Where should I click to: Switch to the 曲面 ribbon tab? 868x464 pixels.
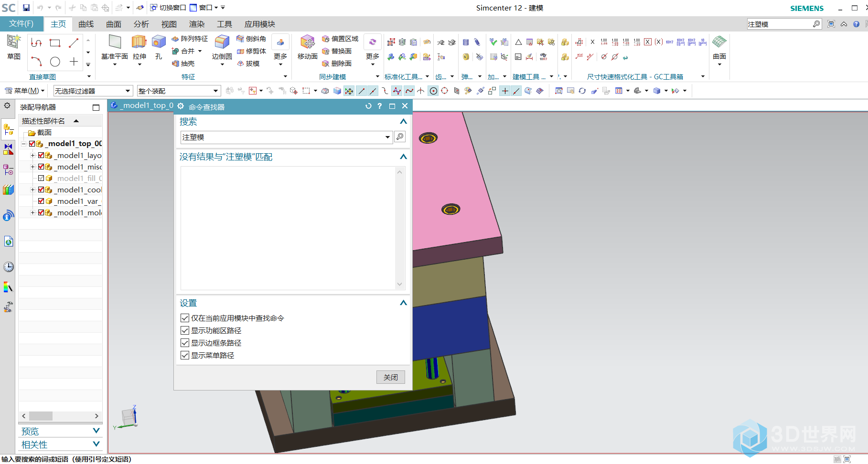coord(114,24)
